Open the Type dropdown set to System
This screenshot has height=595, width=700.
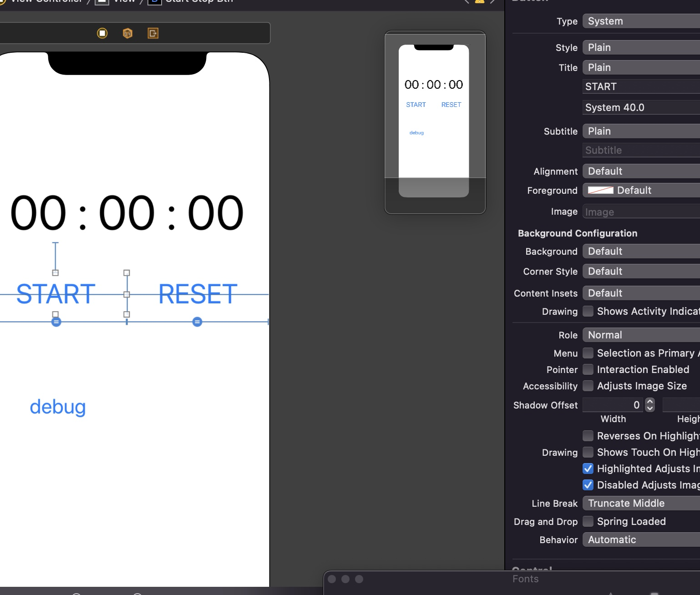tap(641, 21)
